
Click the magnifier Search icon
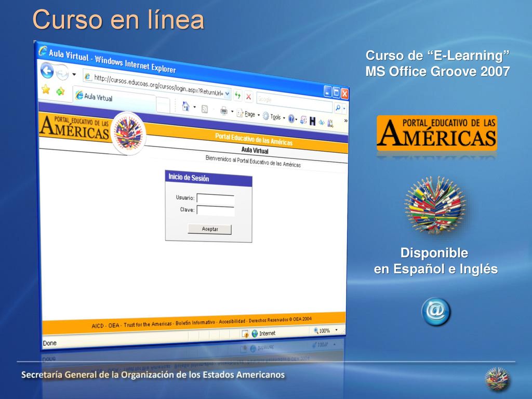[x=338, y=108]
